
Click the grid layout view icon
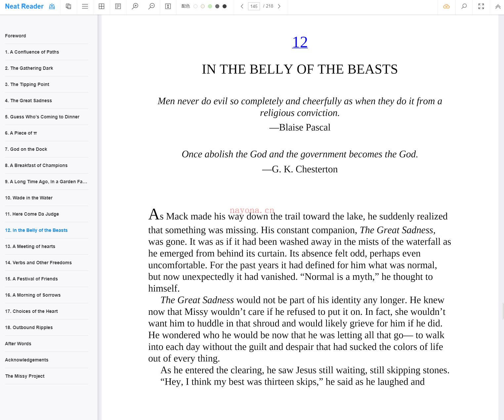coord(102,6)
